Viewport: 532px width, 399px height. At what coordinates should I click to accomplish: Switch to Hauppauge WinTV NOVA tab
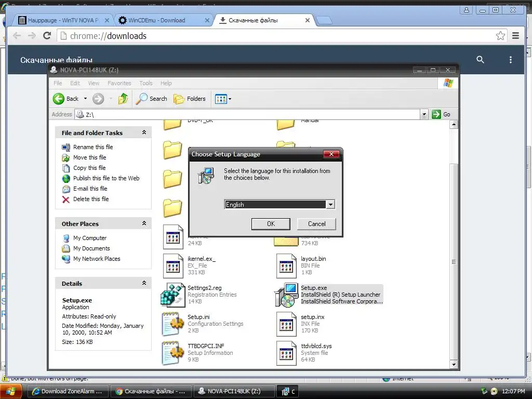(x=63, y=20)
